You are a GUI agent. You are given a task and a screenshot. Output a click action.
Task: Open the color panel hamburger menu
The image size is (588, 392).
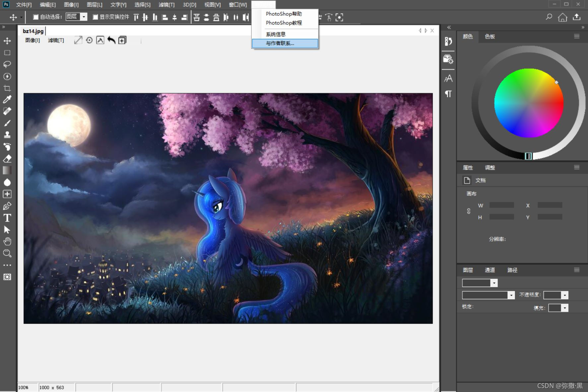pos(577,36)
